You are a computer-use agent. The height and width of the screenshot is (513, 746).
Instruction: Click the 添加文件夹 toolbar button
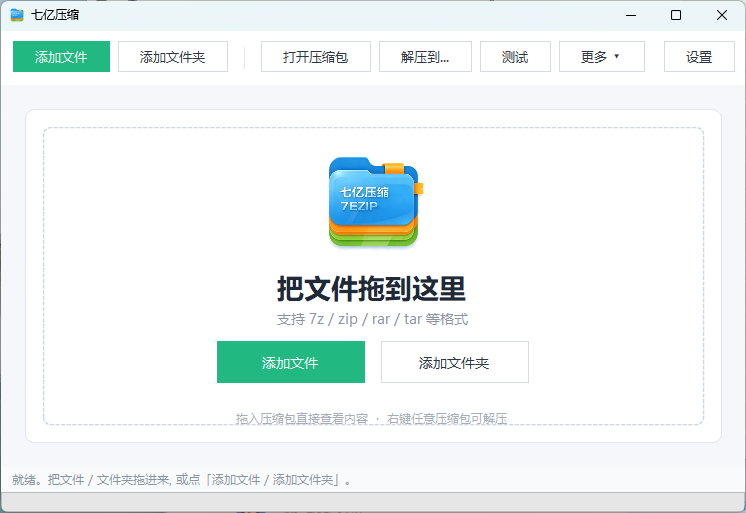click(x=173, y=57)
